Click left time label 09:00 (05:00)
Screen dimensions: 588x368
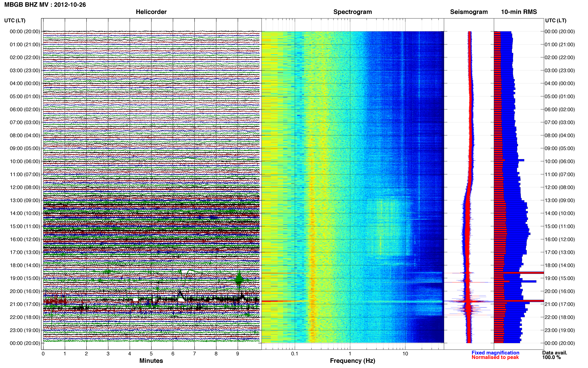click(25, 148)
